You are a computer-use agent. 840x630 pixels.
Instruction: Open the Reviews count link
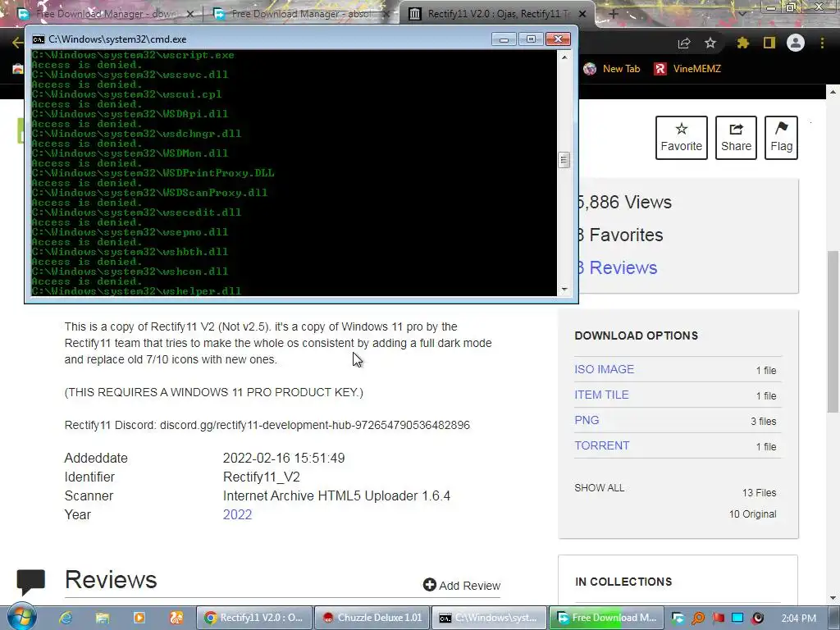[618, 267]
